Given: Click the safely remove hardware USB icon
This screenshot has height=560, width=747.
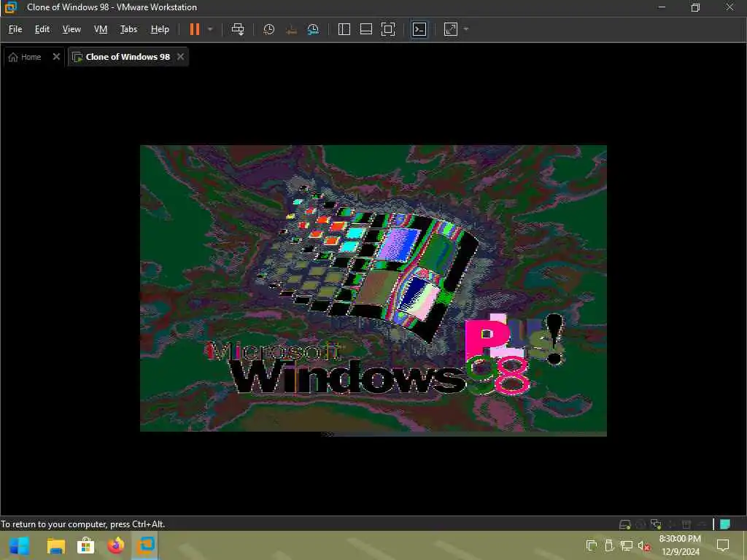Looking at the screenshot, I should (x=609, y=545).
